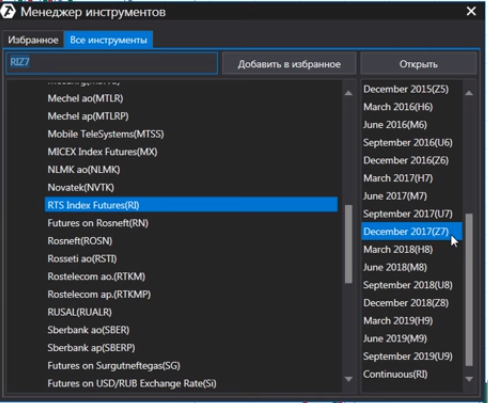Choose Futures on USD/RUB Exchange Rate(Si)
488x403 pixels.
click(x=132, y=383)
